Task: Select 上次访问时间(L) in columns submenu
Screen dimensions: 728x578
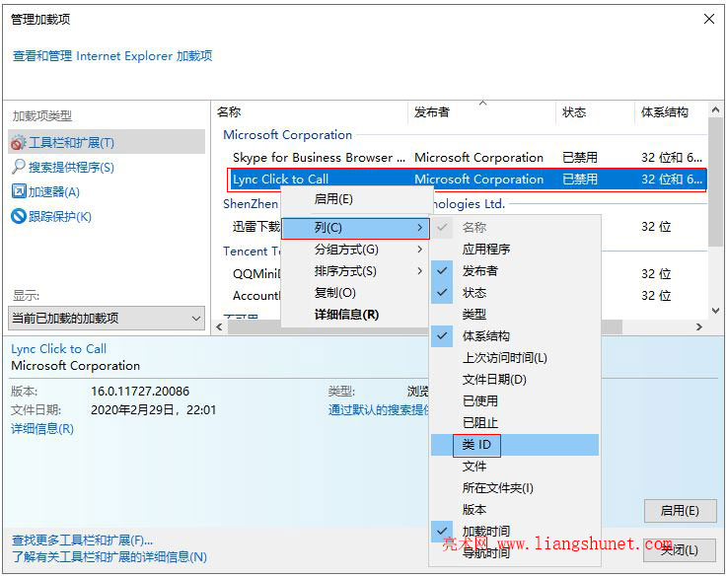Action: point(515,357)
